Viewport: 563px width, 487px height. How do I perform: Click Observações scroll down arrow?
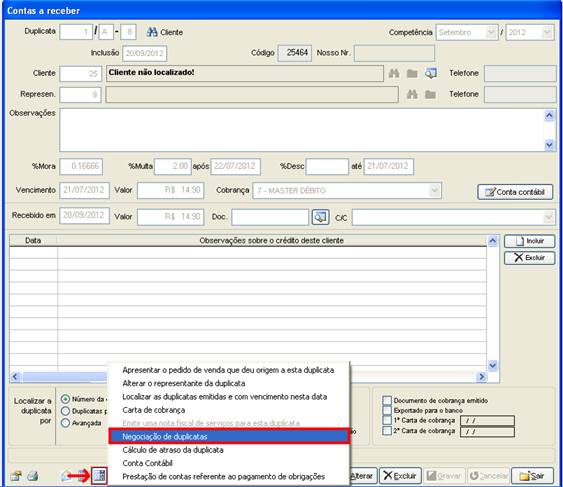click(549, 144)
